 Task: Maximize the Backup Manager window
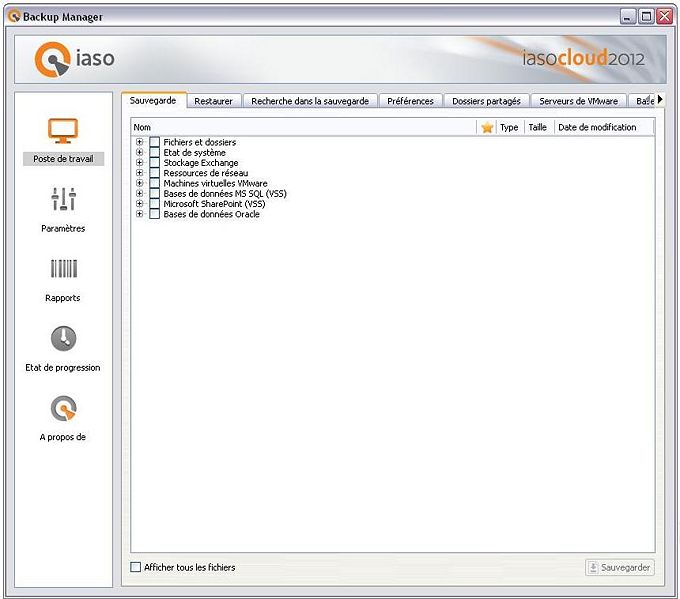(646, 16)
